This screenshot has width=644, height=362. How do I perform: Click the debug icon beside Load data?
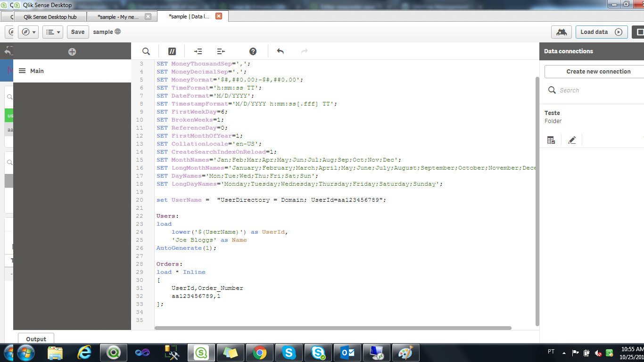561,32
